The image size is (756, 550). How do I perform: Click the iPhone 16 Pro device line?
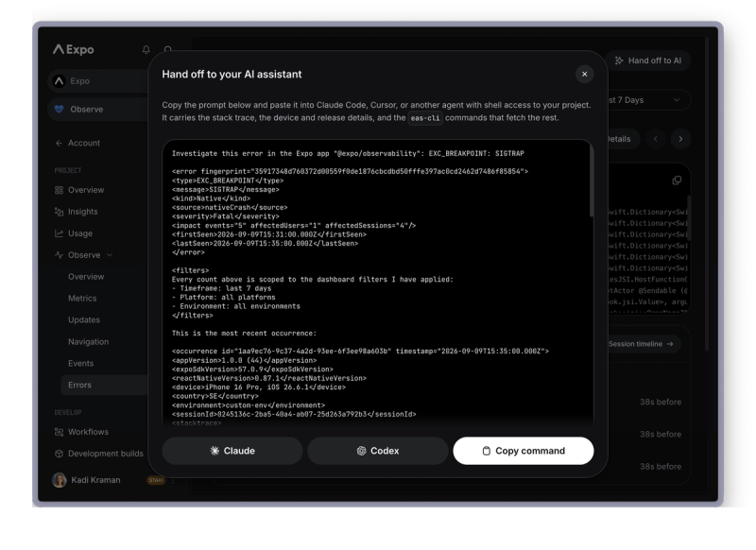[258, 387]
